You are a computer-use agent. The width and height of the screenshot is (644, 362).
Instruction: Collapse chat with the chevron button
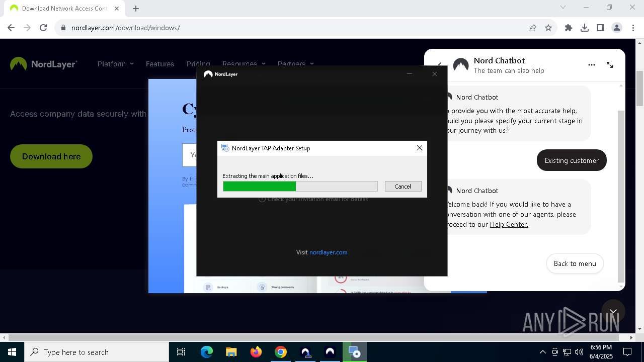click(613, 311)
